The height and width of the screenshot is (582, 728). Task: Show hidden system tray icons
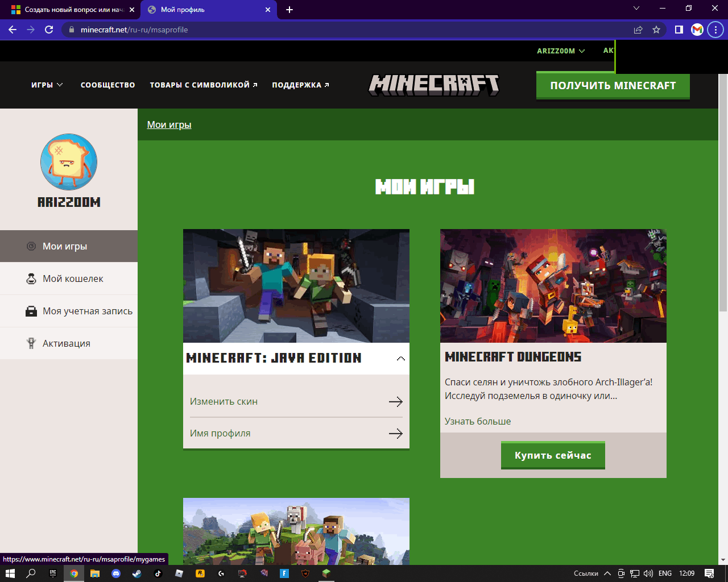tap(607, 573)
